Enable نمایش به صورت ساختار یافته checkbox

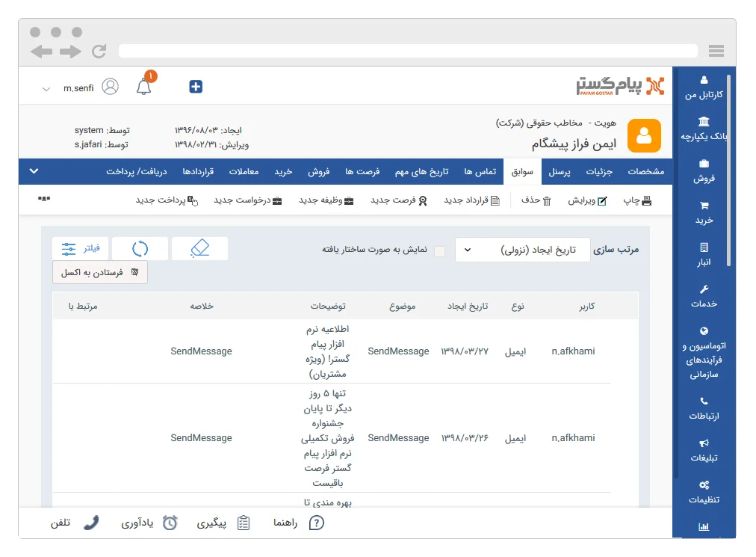(439, 250)
